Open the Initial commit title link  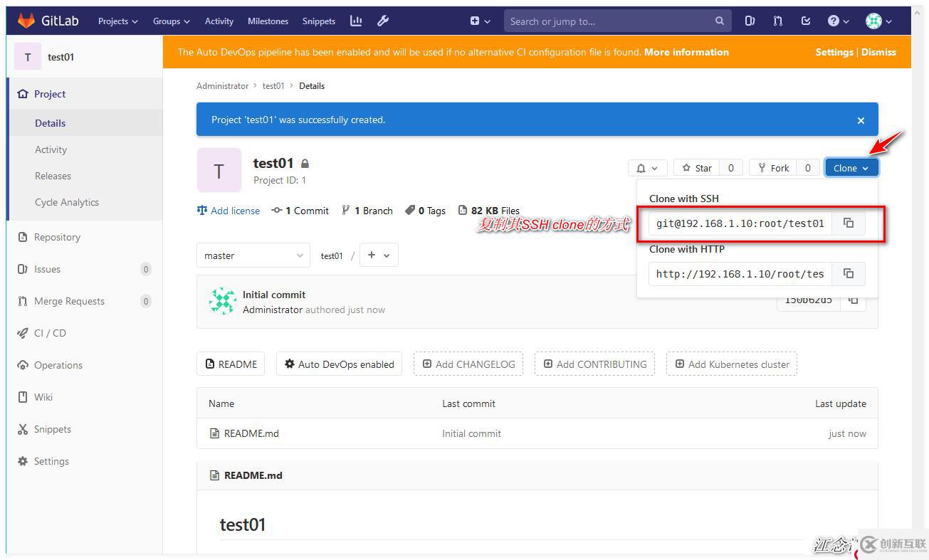pos(274,295)
